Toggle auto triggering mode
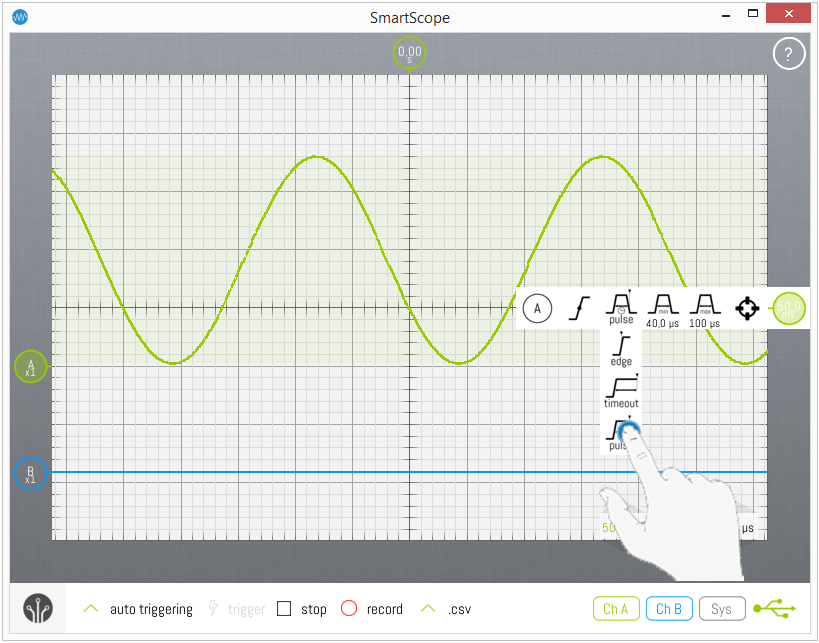The width and height of the screenshot is (819, 643). [138, 609]
